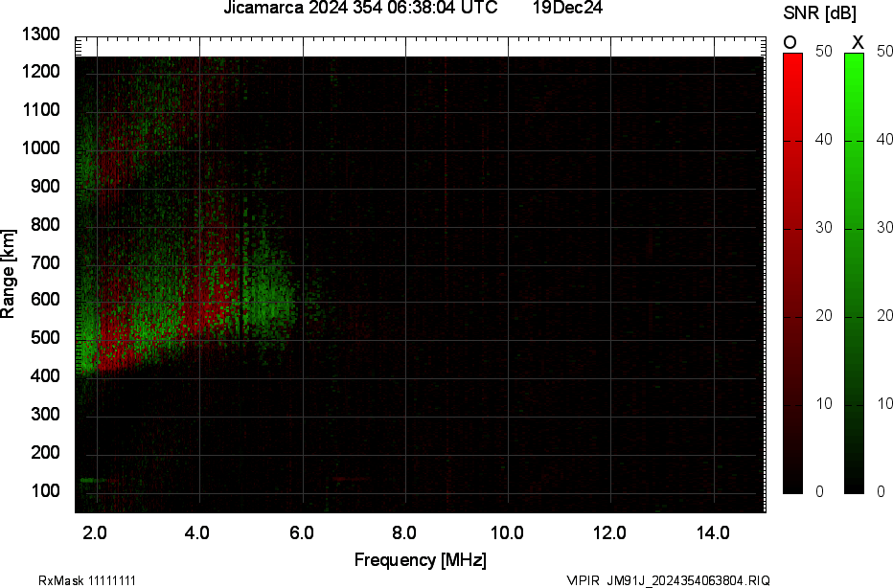Click the short green echo trace at 130 km near 2 MHz

(x=91, y=480)
